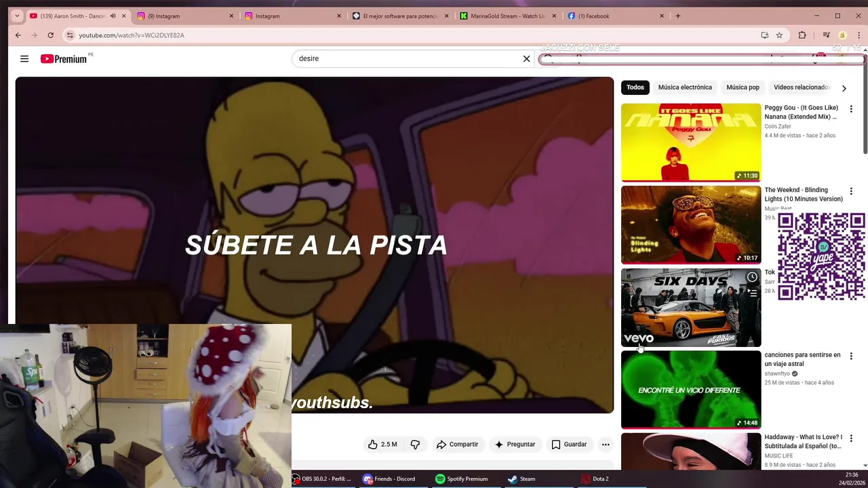Click the Guardar button
This screenshot has height=488, width=868.
568,445
